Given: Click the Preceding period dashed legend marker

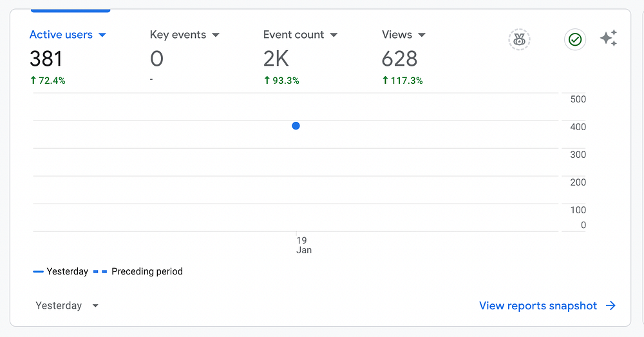Looking at the screenshot, I should [100, 272].
